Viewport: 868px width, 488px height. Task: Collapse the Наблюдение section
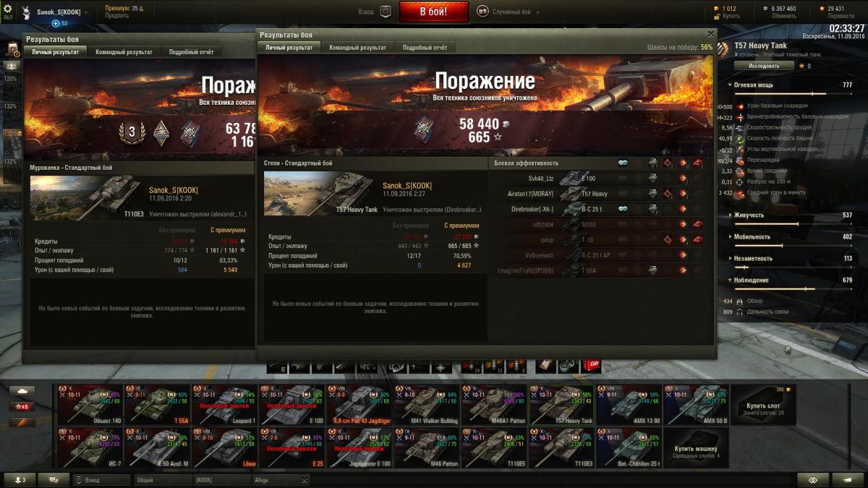[749, 280]
